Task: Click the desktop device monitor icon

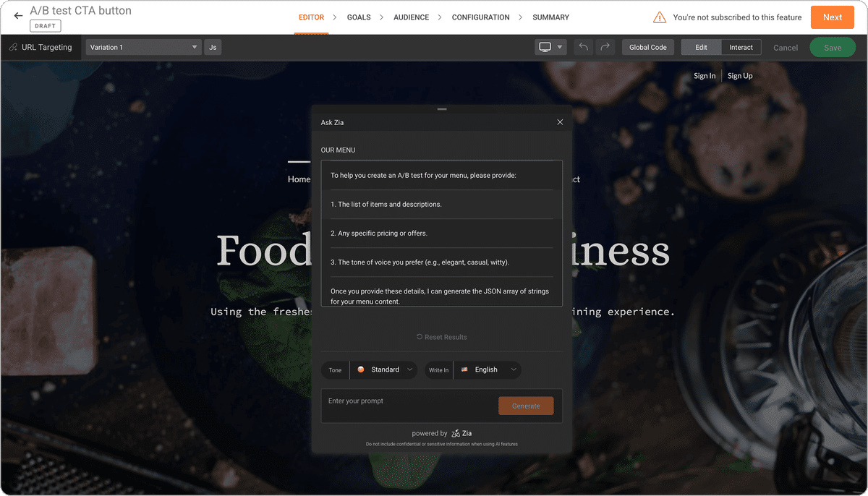Action: (545, 47)
